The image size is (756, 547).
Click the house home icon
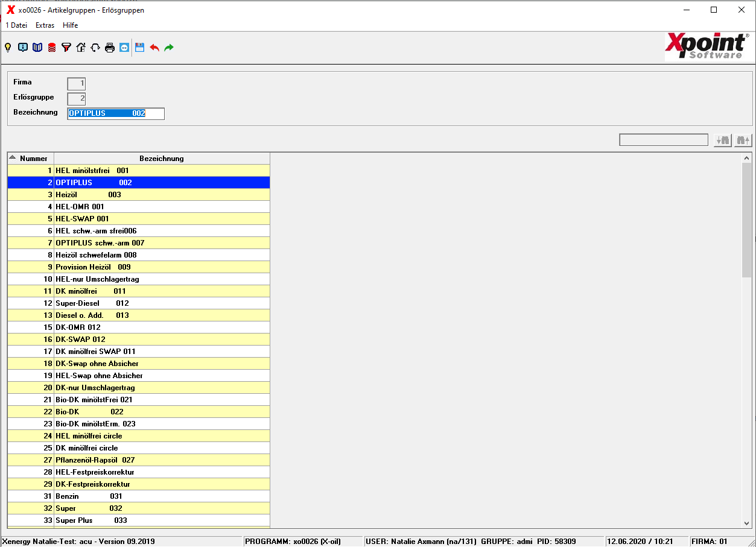(x=81, y=48)
